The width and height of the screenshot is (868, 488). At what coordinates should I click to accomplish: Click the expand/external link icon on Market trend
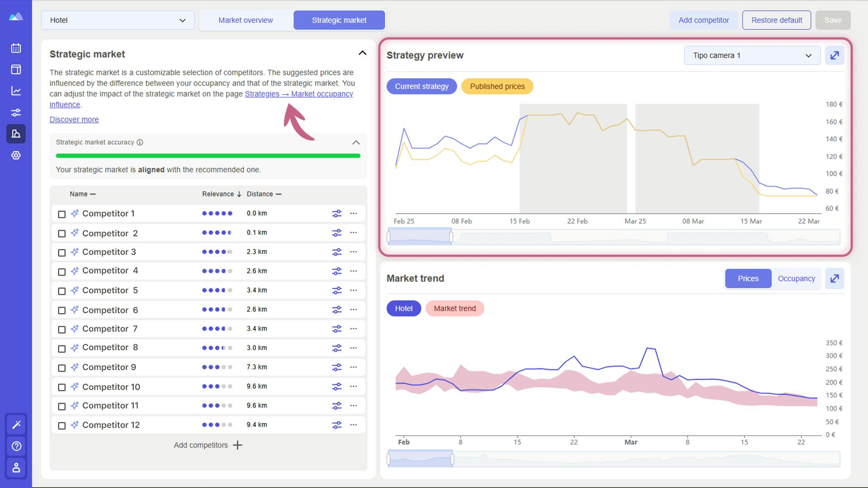point(835,279)
